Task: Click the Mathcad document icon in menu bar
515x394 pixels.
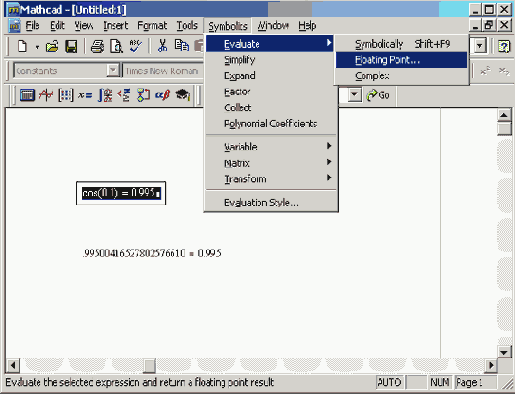Action: click(x=15, y=26)
